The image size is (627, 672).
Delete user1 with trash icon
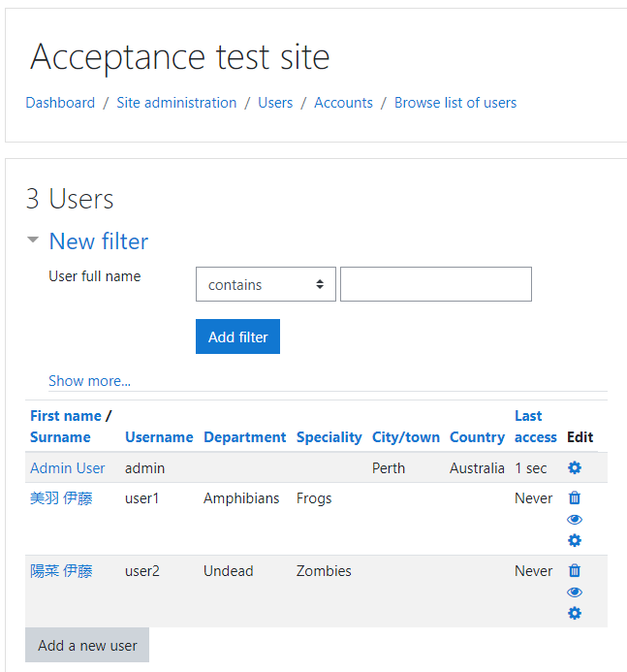575,498
